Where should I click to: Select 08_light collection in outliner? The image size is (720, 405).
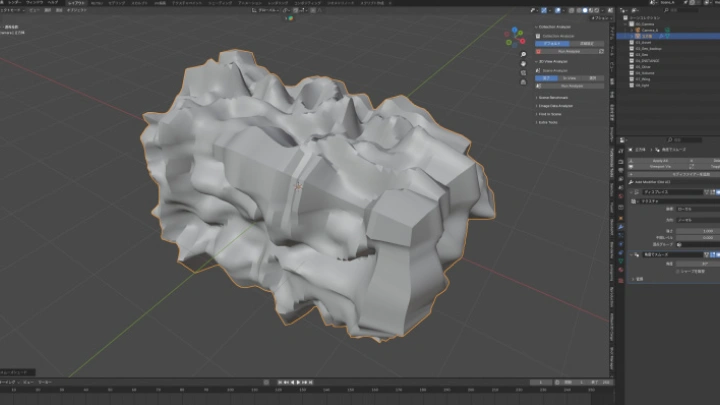tap(642, 85)
